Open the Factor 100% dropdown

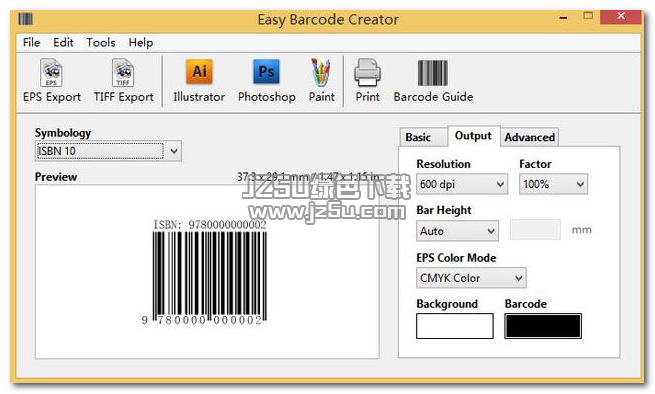coord(553,184)
